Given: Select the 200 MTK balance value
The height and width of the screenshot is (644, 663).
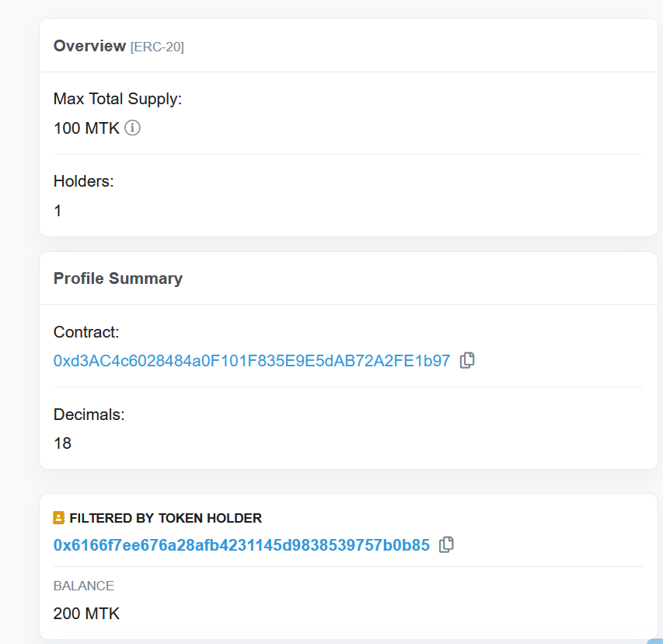Looking at the screenshot, I should tap(87, 614).
